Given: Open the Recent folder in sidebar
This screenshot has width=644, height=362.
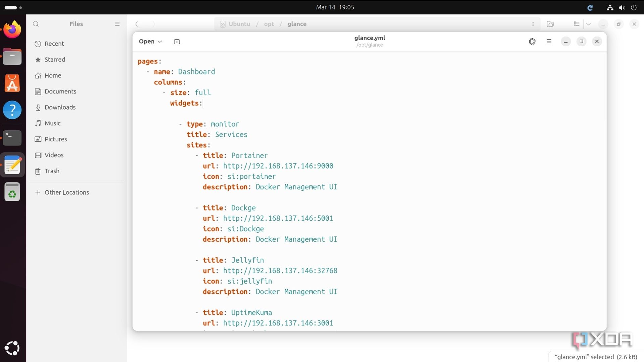Looking at the screenshot, I should 76,44.
